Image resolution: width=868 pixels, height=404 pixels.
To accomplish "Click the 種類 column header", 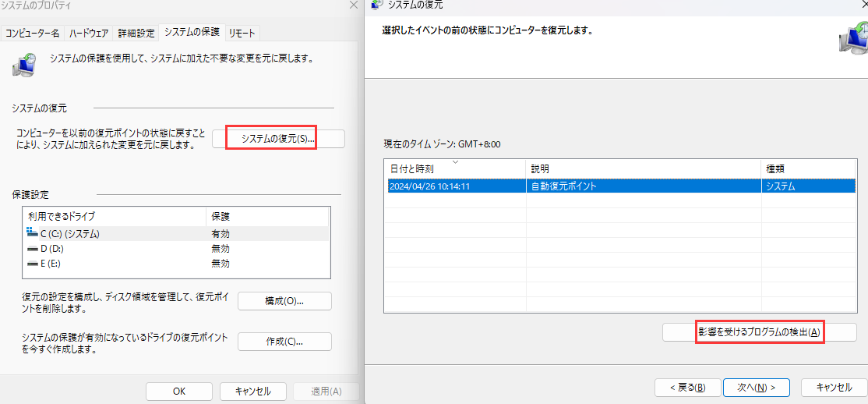I will [x=808, y=168].
